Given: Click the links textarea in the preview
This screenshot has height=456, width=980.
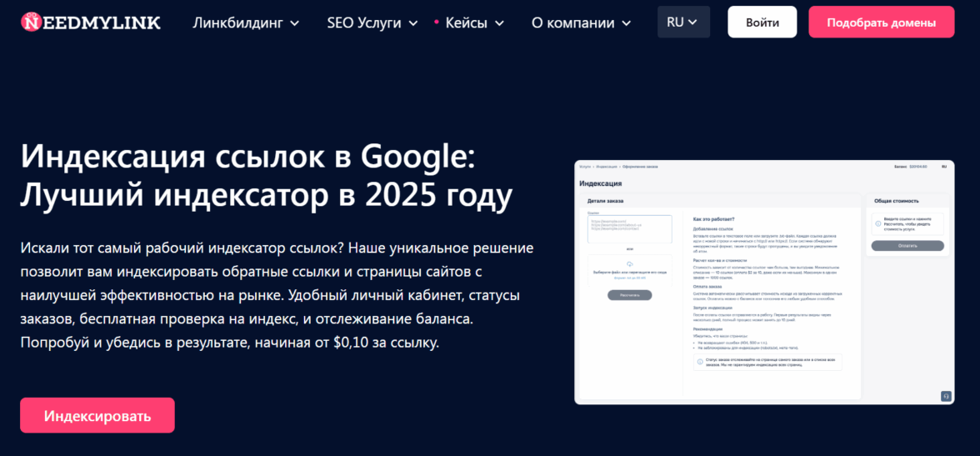Looking at the screenshot, I should [630, 229].
